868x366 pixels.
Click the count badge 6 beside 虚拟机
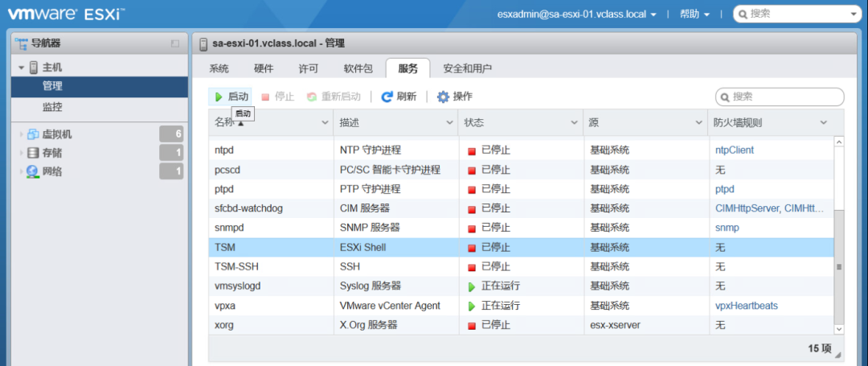[171, 134]
